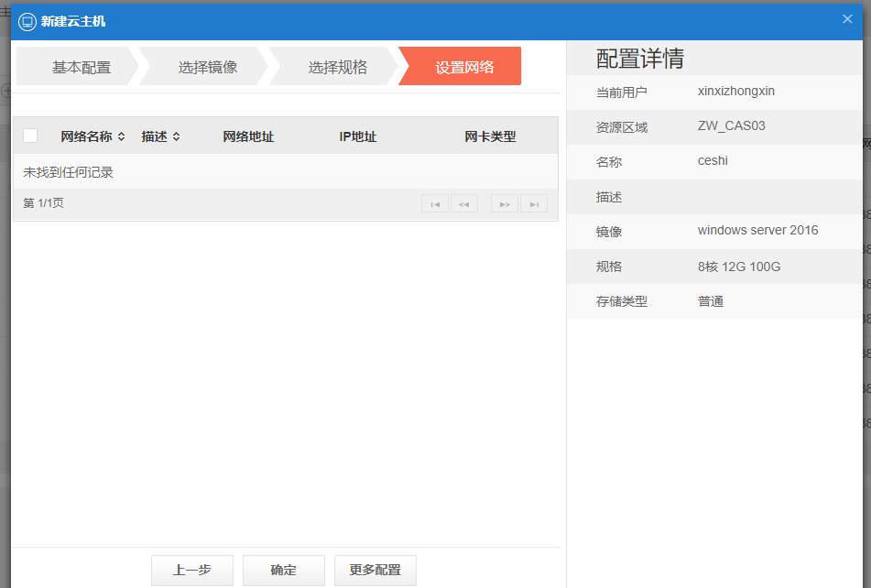The width and height of the screenshot is (871, 588).
Task: Click the IP地址 column header
Action: click(358, 136)
